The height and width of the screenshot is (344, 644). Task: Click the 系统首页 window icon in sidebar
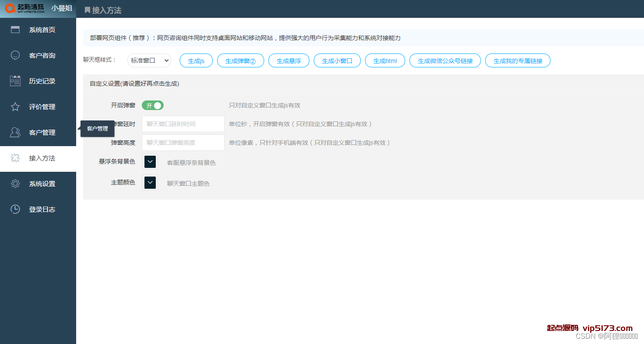15,30
